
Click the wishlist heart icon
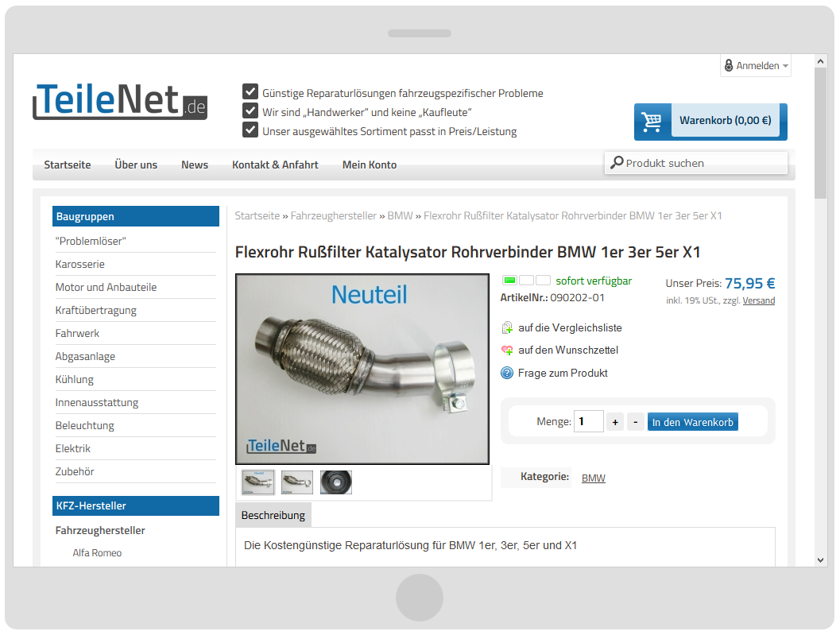(507, 350)
